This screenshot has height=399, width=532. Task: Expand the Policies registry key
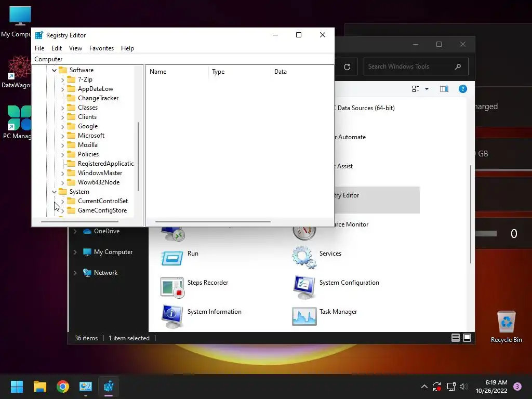62,154
